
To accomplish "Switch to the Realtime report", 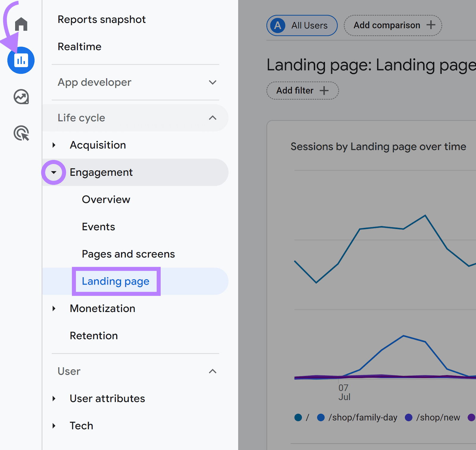I will (x=79, y=46).
